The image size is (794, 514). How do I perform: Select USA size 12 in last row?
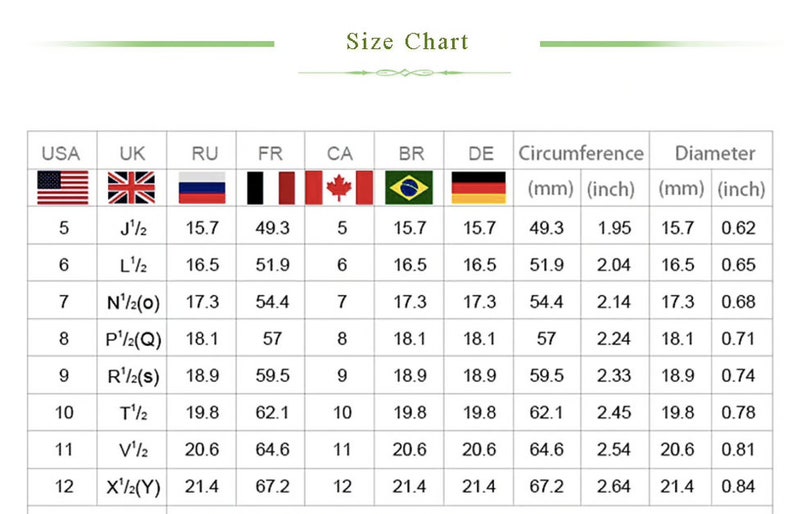(x=64, y=487)
